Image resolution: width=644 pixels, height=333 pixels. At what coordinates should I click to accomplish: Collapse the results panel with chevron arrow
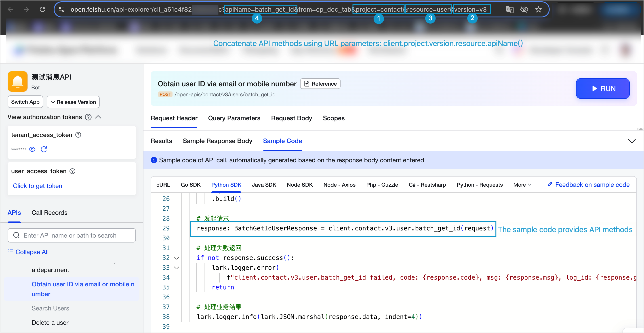point(632,141)
